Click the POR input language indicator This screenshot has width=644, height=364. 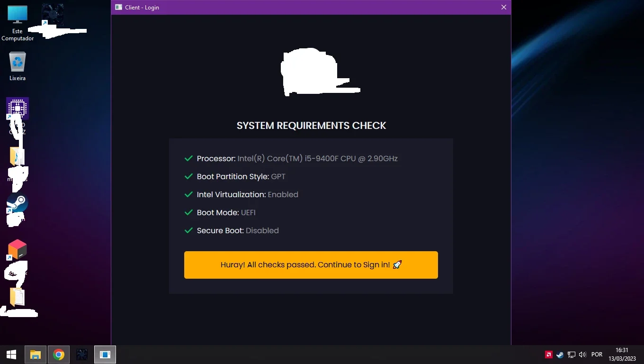point(597,355)
